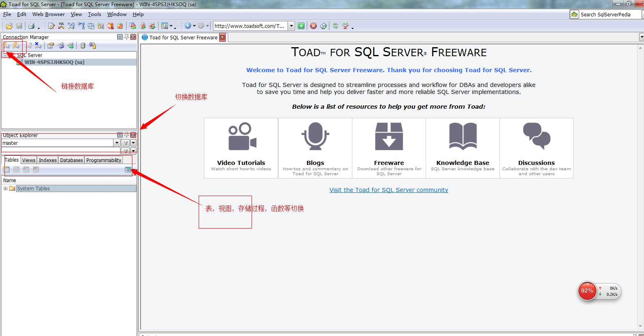Viewport: 644px width, 336px height.
Task: Expand the System Tables folder
Action: (x=5, y=189)
